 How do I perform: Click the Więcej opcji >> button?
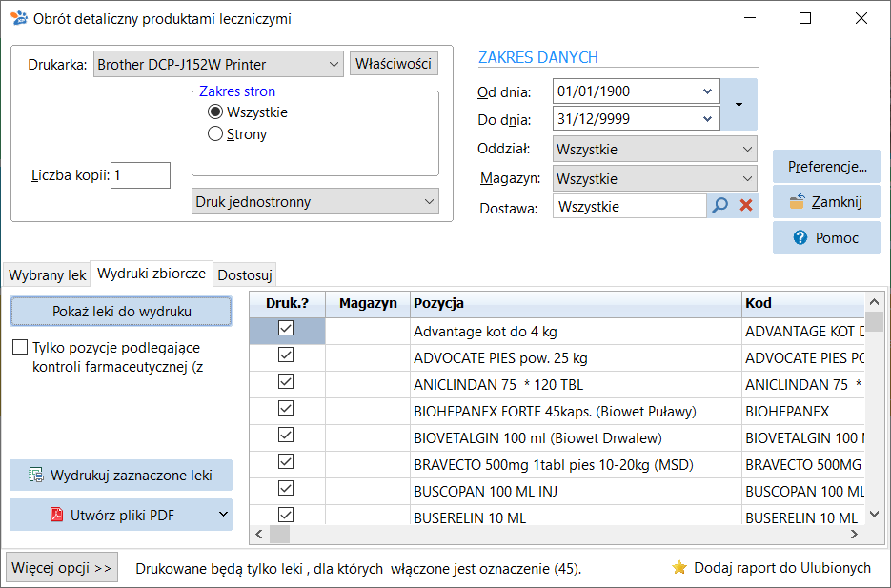tap(62, 568)
